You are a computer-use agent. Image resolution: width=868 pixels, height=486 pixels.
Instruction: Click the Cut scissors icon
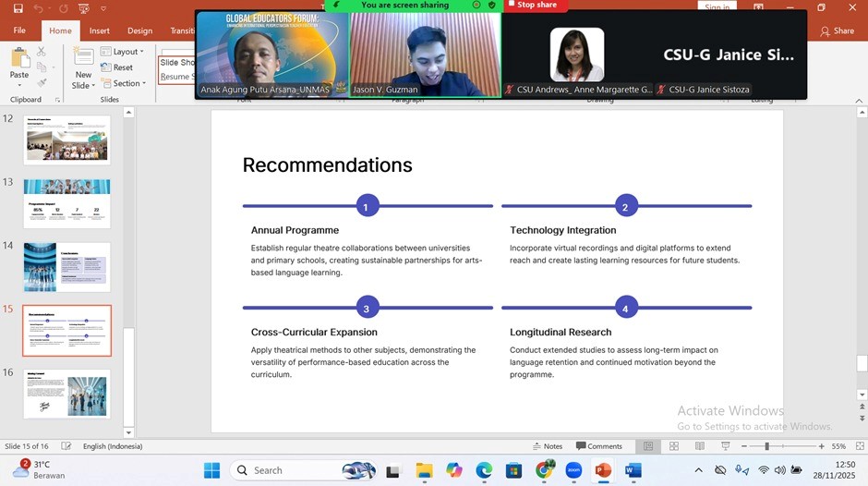[42, 53]
